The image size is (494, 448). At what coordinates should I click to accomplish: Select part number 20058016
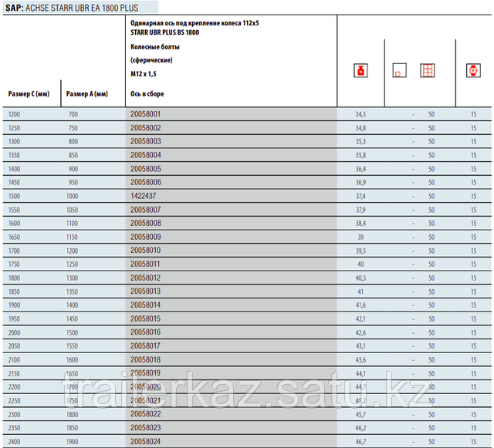[146, 332]
